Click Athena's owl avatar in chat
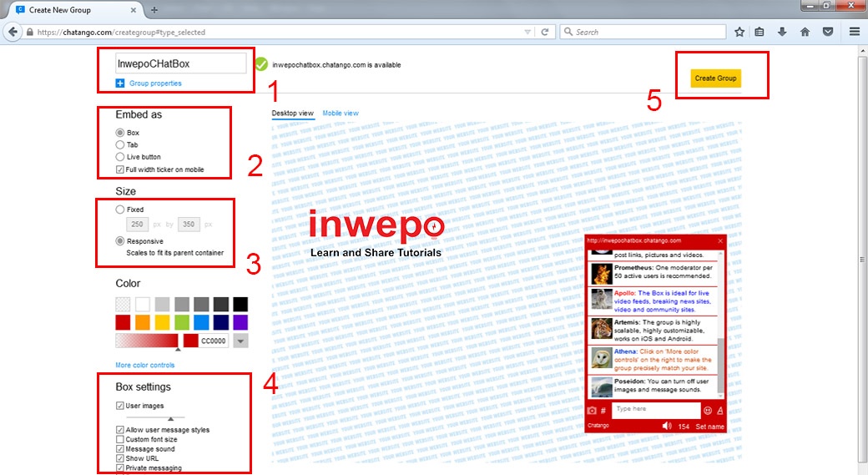The width and height of the screenshot is (868, 475). pos(602,357)
